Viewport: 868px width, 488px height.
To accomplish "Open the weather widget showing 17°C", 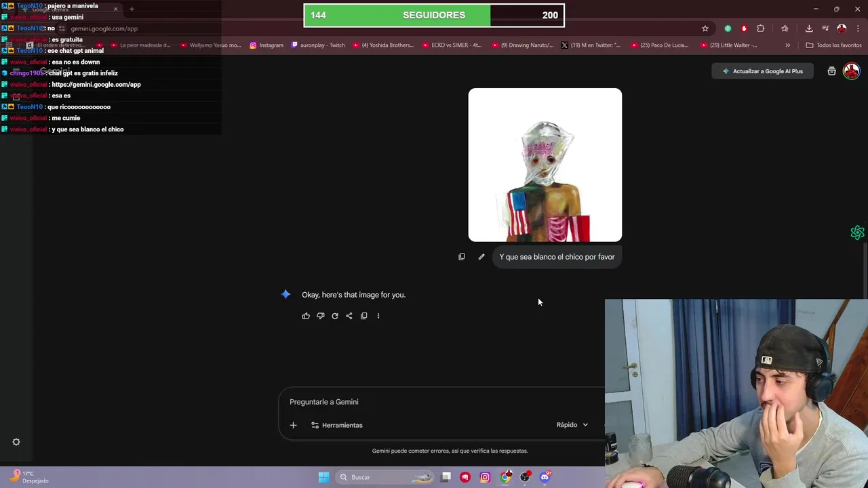I will coord(28,476).
